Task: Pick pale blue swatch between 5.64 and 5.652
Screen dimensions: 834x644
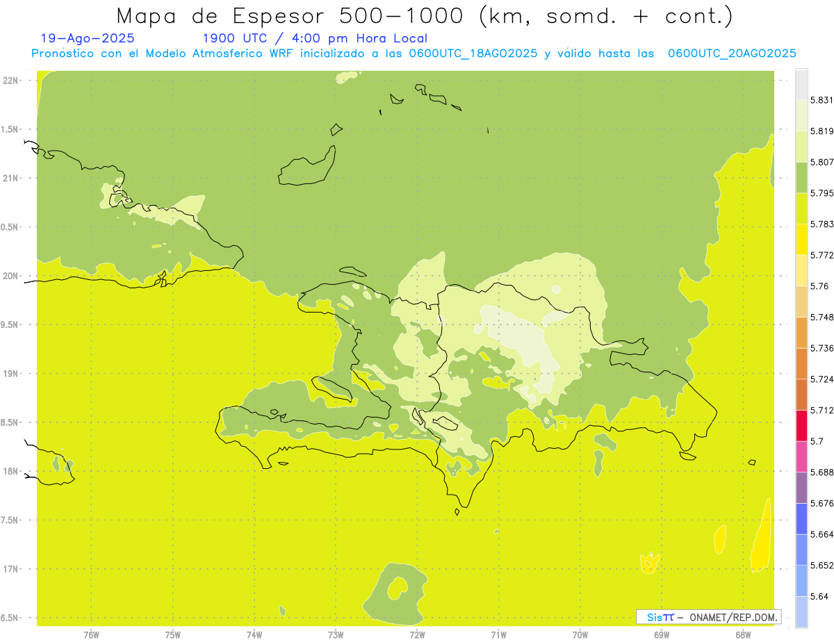Action: tap(801, 580)
